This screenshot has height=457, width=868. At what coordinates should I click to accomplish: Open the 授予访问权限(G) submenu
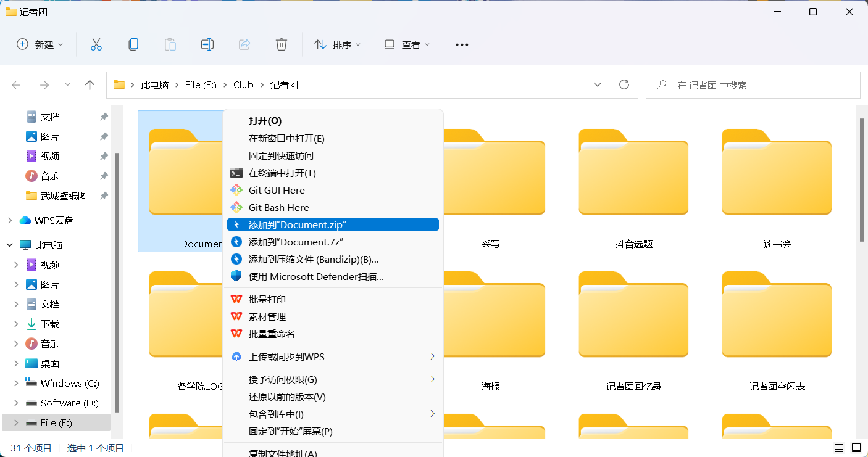[x=333, y=380]
